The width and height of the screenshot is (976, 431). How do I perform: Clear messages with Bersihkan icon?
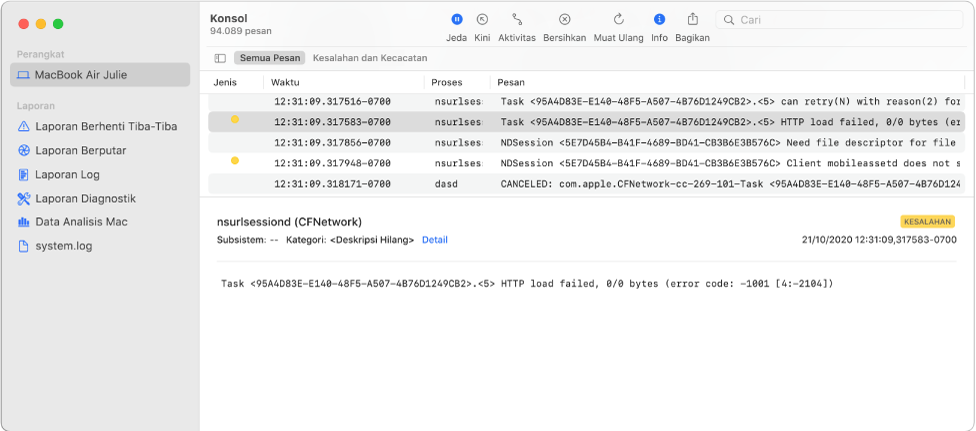click(x=564, y=19)
